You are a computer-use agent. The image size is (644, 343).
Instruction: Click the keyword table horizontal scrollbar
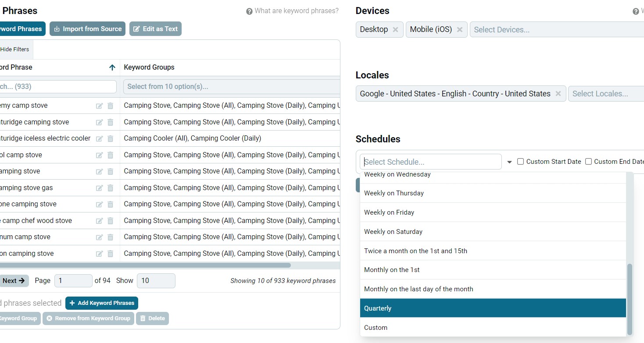pos(145,265)
